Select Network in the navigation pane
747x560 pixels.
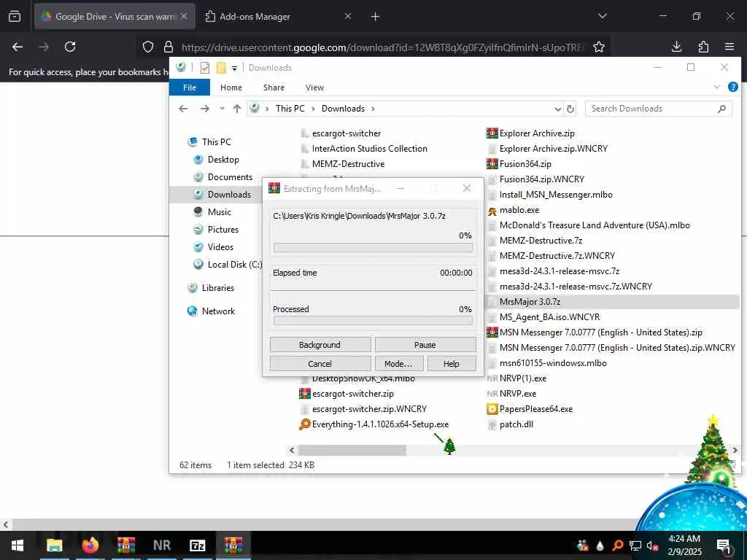(218, 311)
